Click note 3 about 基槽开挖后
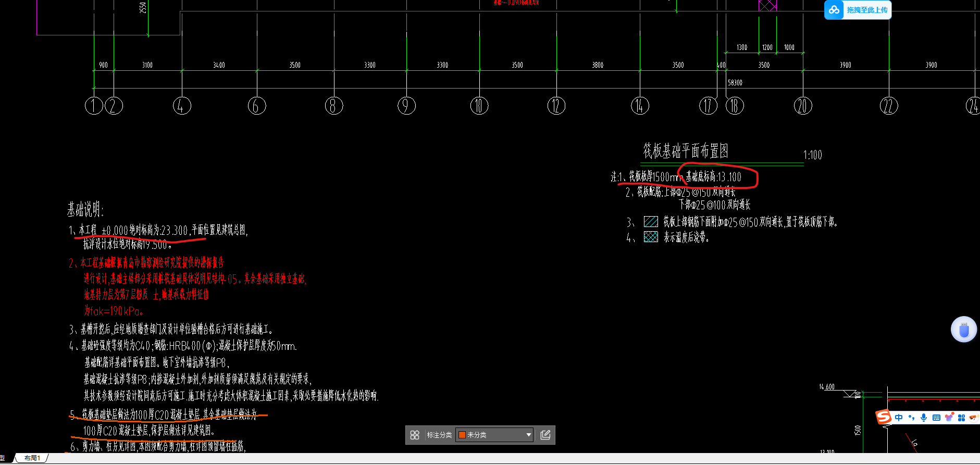Image resolution: width=980 pixels, height=465 pixels. pyautogui.click(x=171, y=329)
